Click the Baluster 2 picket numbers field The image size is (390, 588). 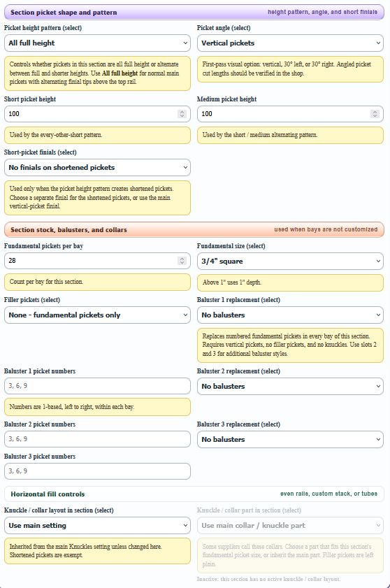point(97,439)
